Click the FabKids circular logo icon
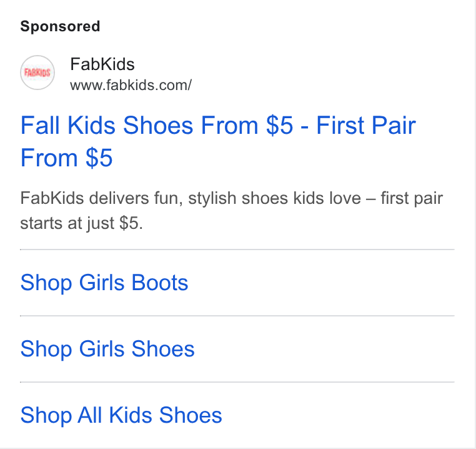The image size is (476, 449). [37, 73]
